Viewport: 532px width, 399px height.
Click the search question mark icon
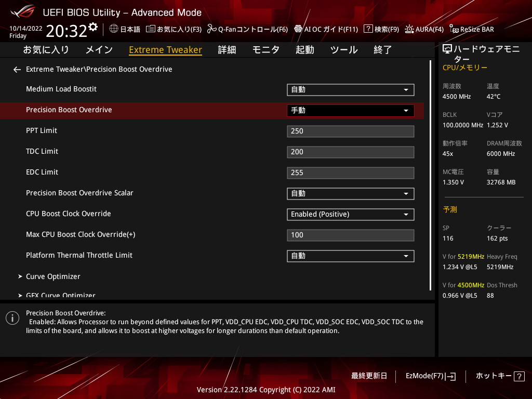coord(368,29)
